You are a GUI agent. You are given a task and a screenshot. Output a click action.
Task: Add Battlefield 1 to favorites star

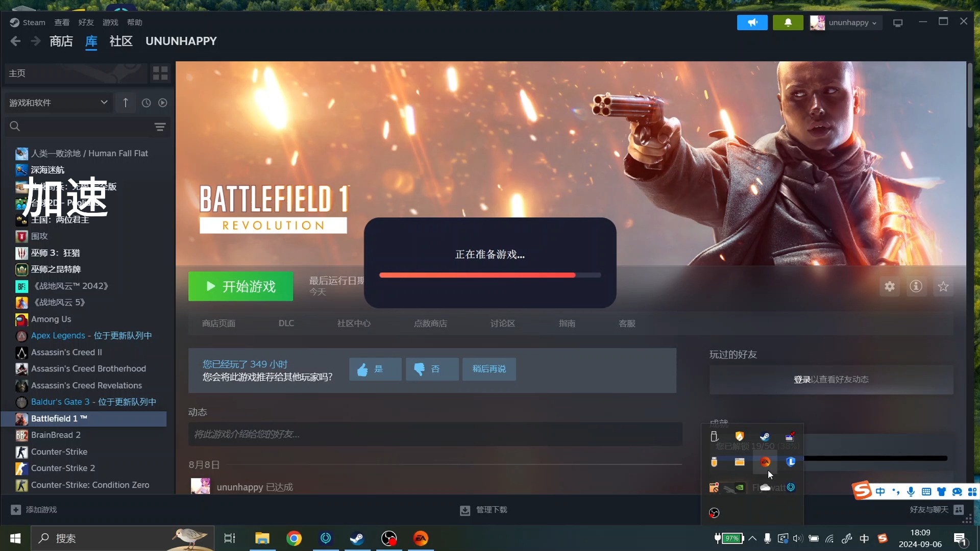[943, 286]
